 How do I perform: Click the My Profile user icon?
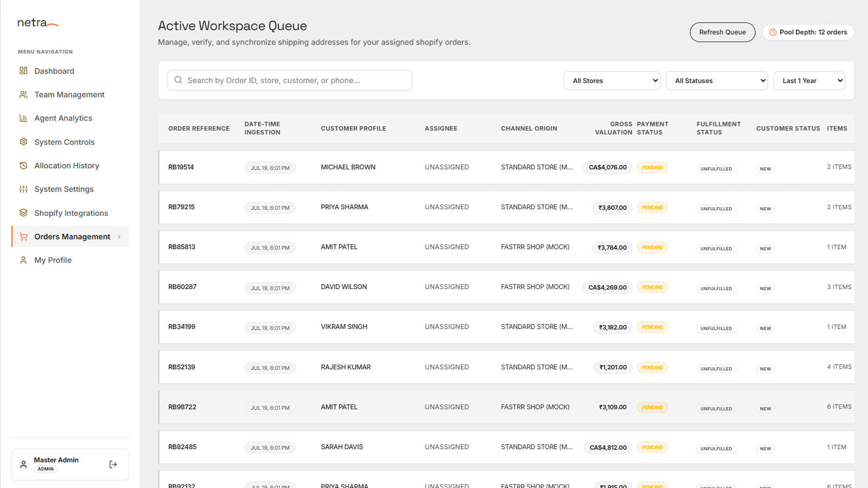point(23,260)
